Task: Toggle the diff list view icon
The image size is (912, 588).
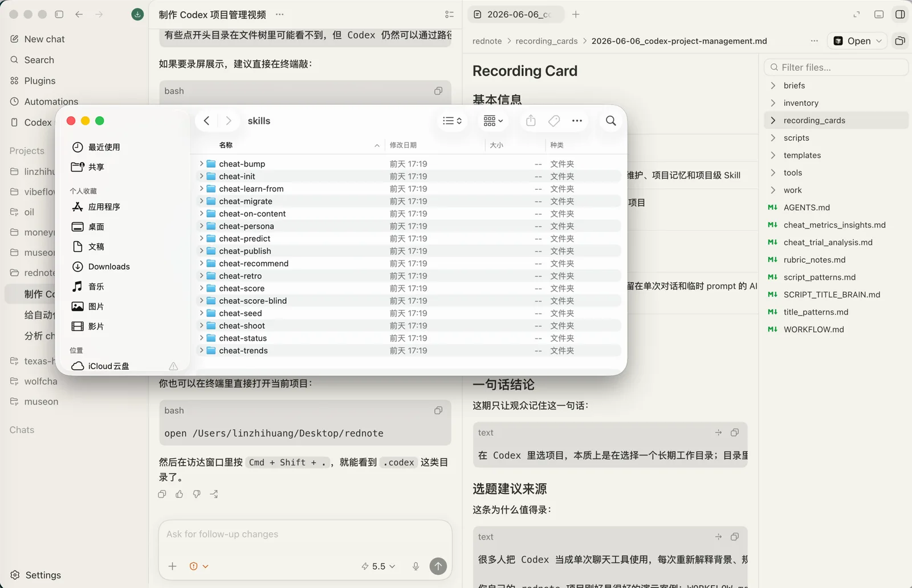Action: click(449, 14)
